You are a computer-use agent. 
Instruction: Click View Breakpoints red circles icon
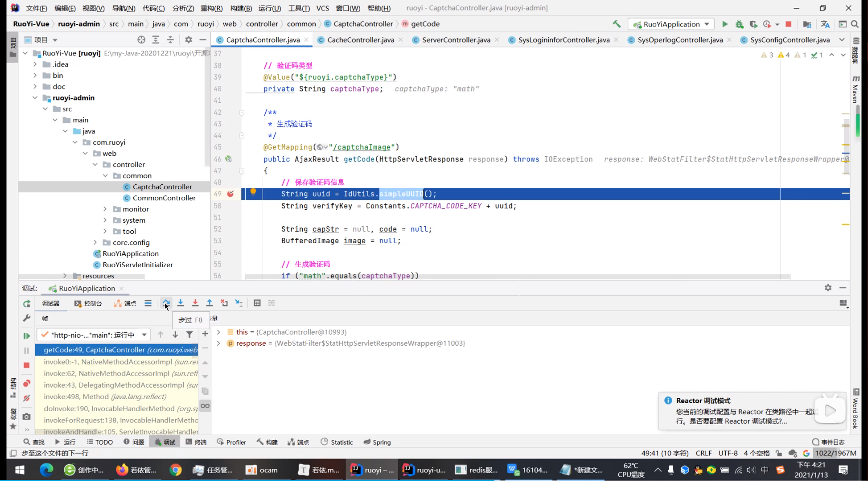(26, 383)
